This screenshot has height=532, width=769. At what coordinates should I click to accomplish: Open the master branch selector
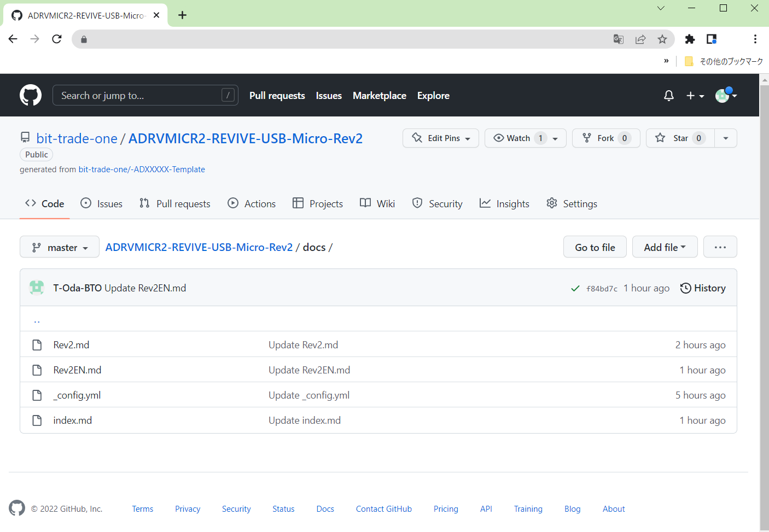pos(60,247)
